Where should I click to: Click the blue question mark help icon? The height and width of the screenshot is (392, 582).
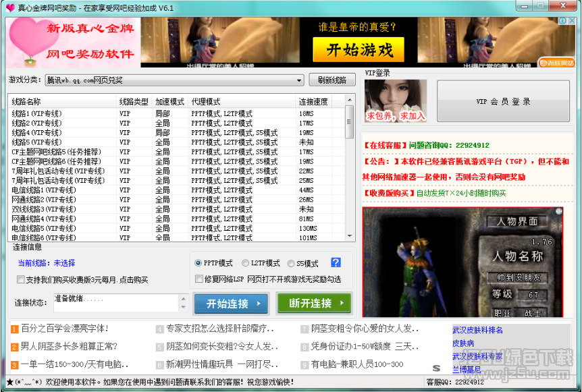[x=336, y=262]
